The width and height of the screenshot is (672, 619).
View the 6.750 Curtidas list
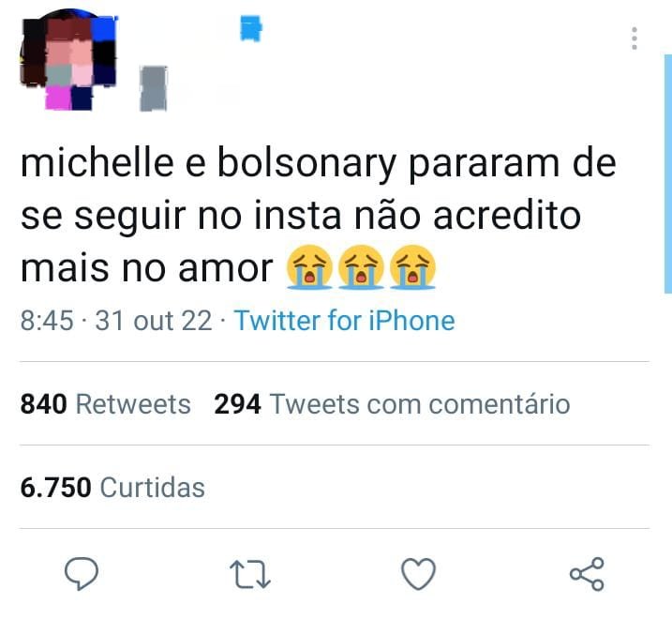112,488
